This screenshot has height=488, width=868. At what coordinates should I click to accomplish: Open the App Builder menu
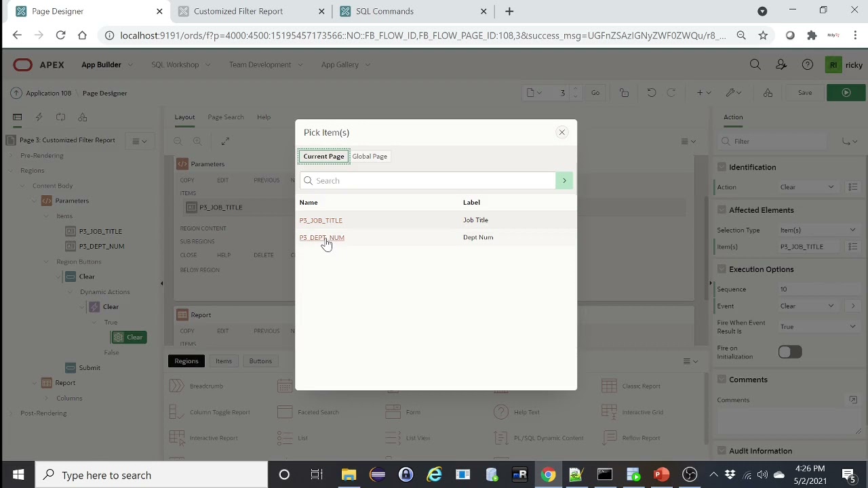tap(107, 64)
